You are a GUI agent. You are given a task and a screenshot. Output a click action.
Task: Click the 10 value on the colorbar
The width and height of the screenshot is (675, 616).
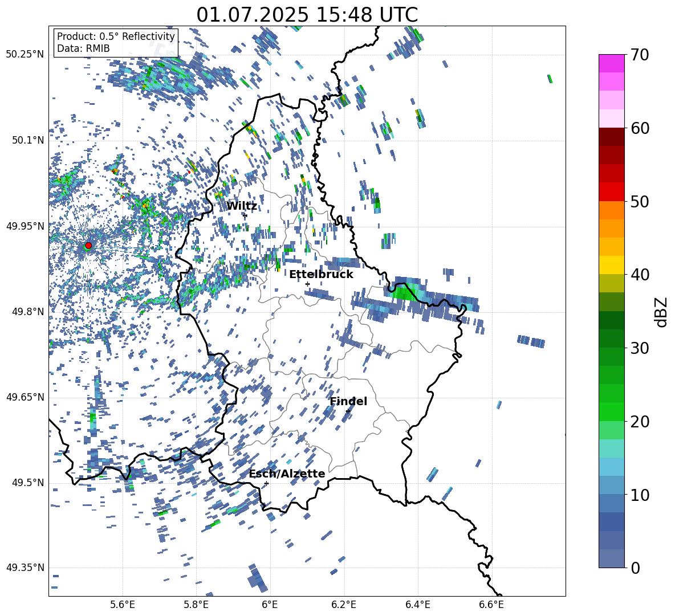[640, 495]
